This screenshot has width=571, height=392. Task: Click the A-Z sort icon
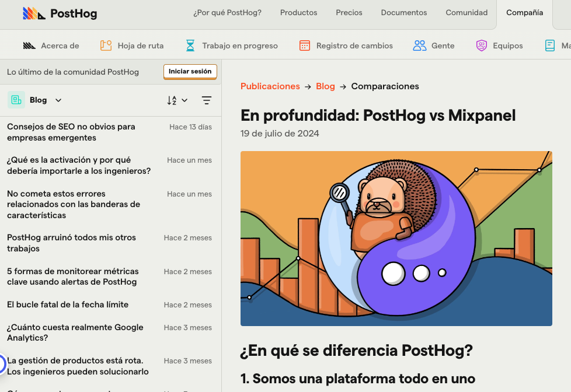173,100
